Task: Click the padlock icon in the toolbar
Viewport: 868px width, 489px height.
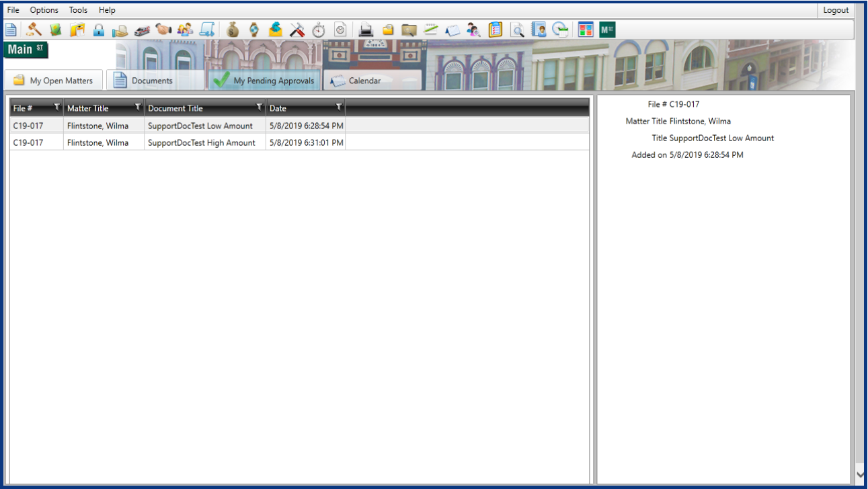Action: 99,30
